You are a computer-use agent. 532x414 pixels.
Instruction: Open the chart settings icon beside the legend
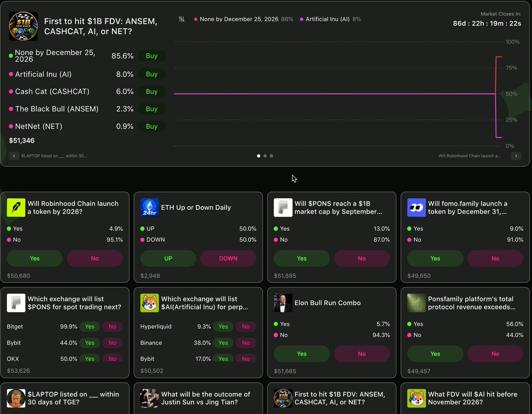click(182, 20)
